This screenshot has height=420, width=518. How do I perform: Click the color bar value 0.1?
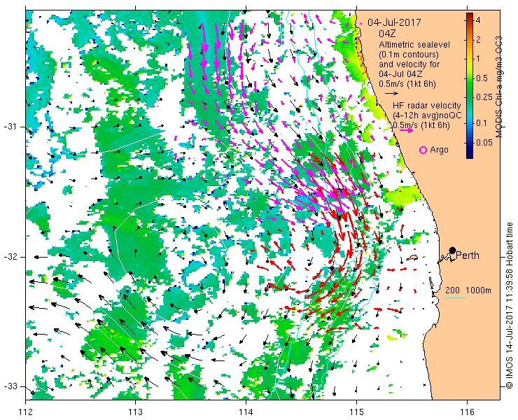482,123
